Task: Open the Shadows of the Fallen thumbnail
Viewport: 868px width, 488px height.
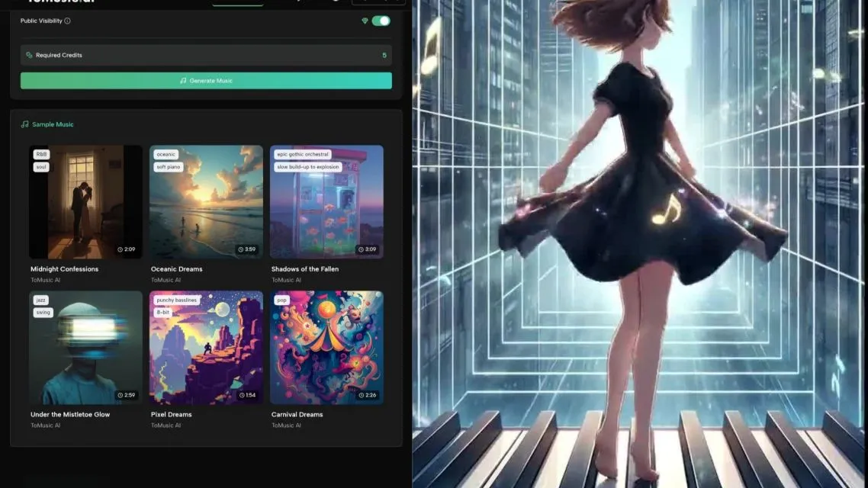Action: pyautogui.click(x=326, y=202)
